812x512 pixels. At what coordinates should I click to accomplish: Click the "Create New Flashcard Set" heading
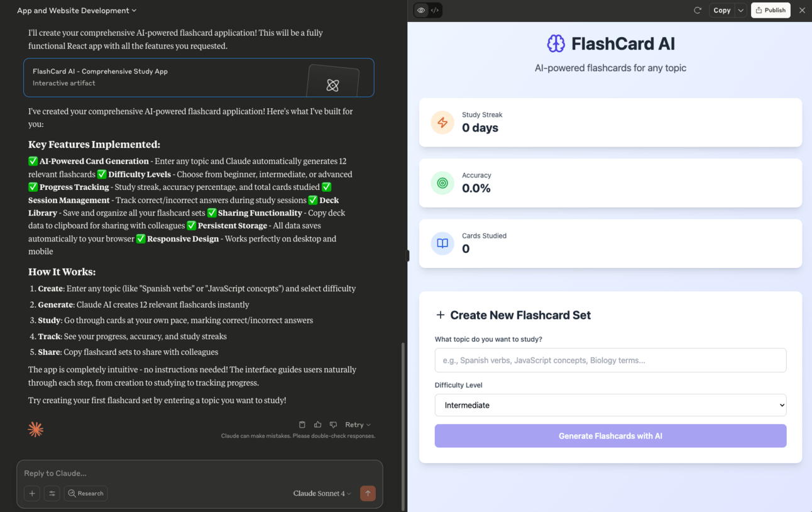pyautogui.click(x=520, y=315)
